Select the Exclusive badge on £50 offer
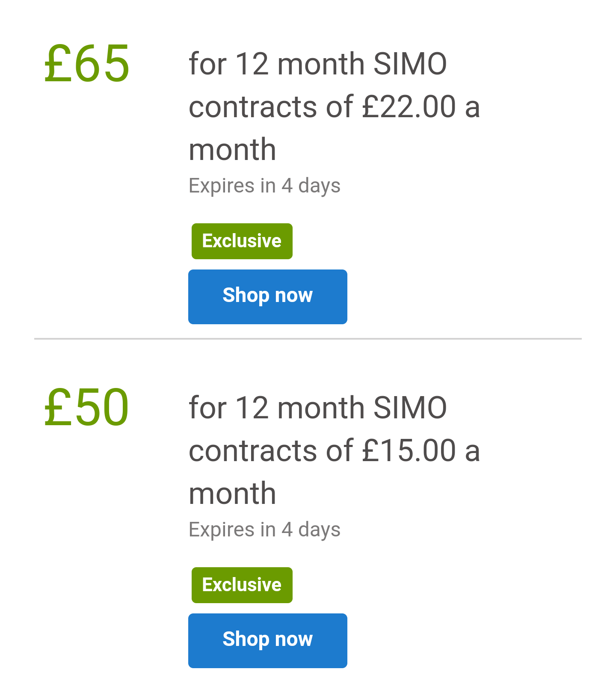 click(x=242, y=585)
